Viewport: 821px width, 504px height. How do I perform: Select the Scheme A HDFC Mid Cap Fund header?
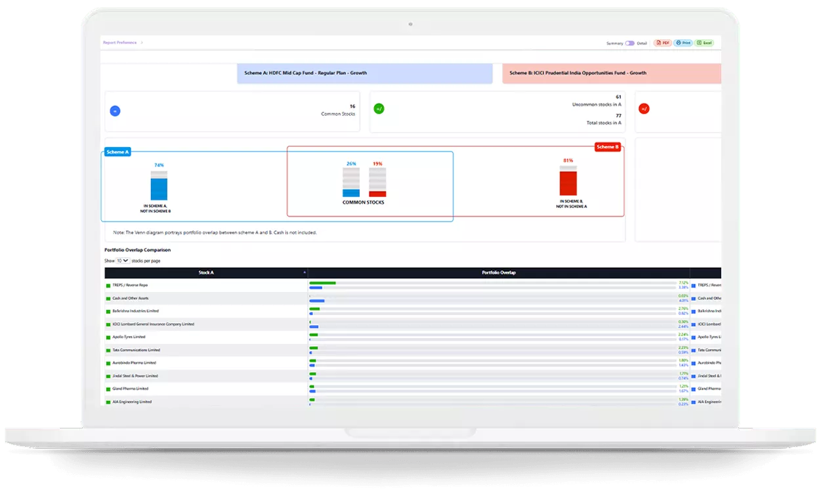[364, 73]
